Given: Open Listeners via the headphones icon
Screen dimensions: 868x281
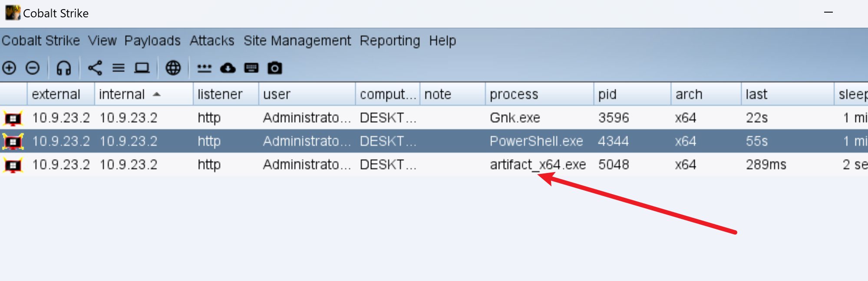Looking at the screenshot, I should (64, 68).
